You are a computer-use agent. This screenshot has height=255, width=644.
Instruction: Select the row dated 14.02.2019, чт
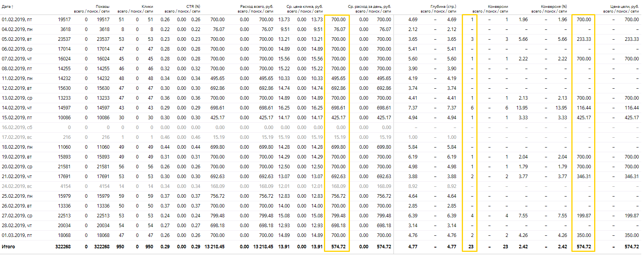[x=320, y=108]
